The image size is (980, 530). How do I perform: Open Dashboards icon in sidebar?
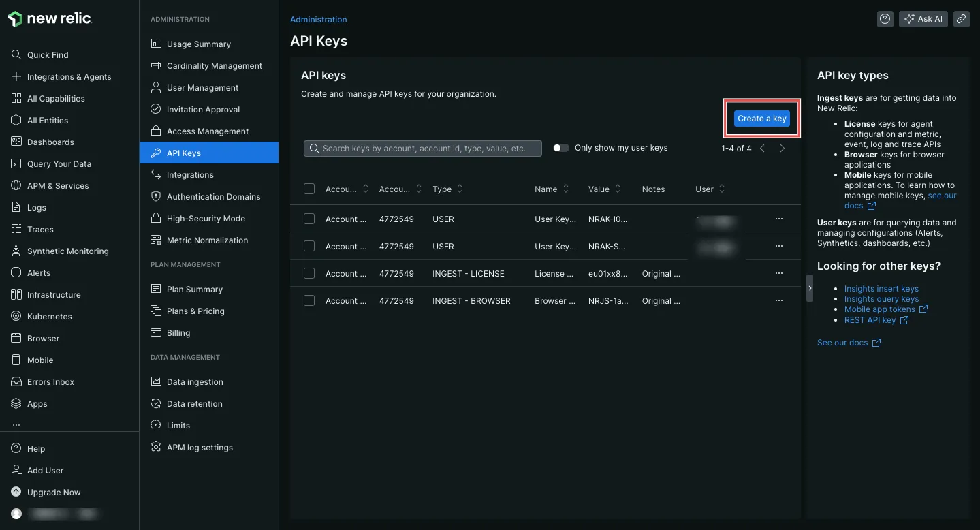[16, 142]
